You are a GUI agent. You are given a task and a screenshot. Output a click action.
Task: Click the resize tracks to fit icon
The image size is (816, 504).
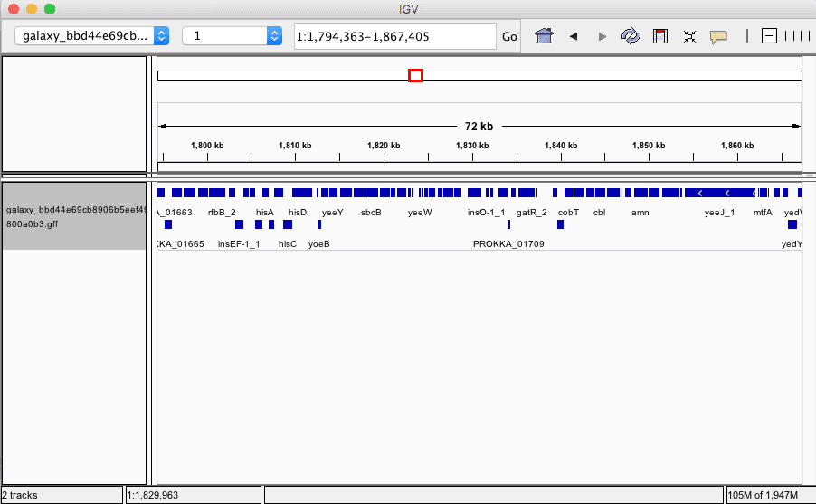[689, 36]
